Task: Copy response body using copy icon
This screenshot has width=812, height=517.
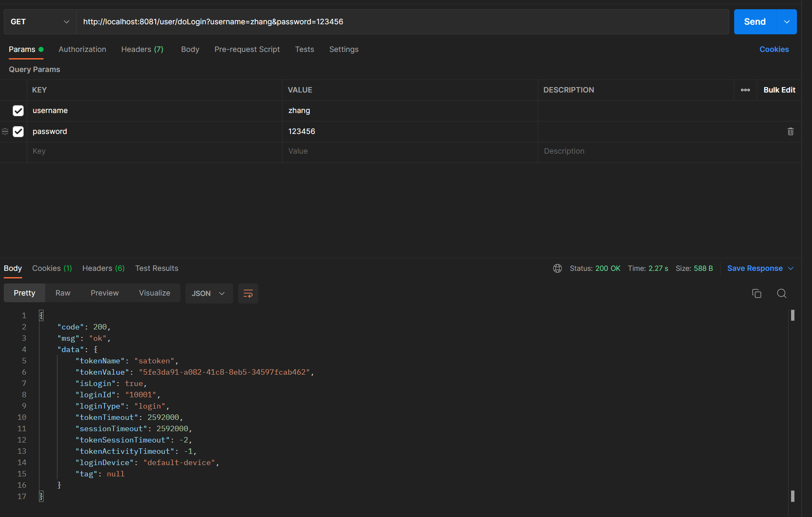Action: pos(756,293)
